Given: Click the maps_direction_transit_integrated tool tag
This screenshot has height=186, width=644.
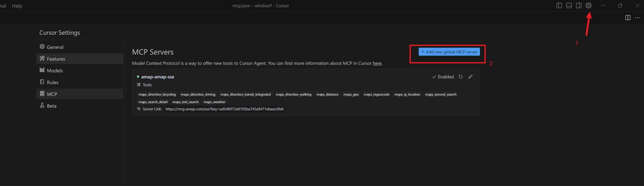Looking at the screenshot, I should [246, 94].
